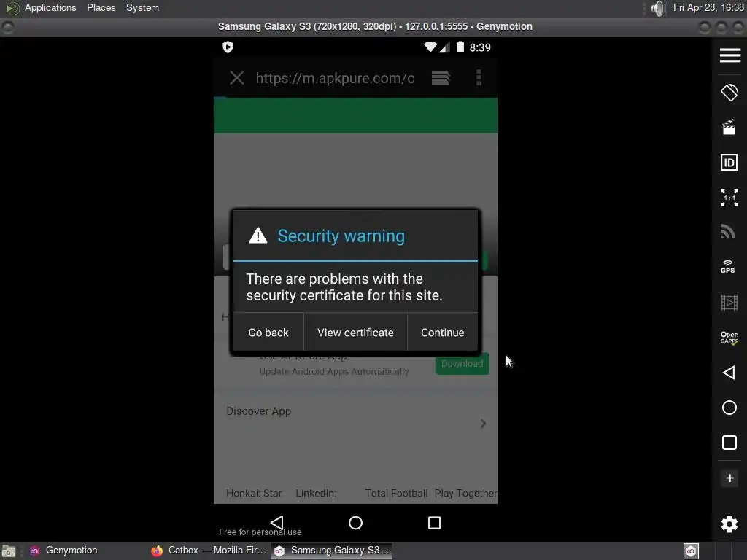Click the show desktop icon in taskbar

pos(9,551)
